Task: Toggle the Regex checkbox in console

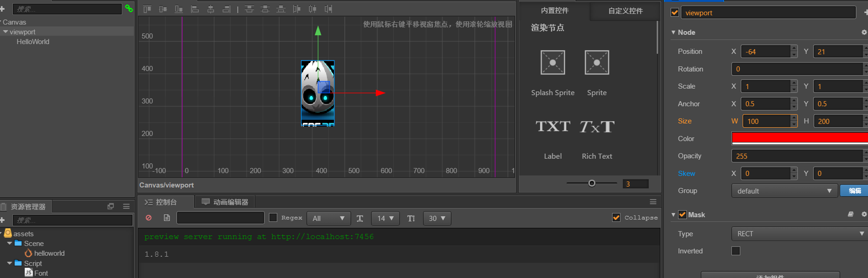Action: pyautogui.click(x=273, y=218)
